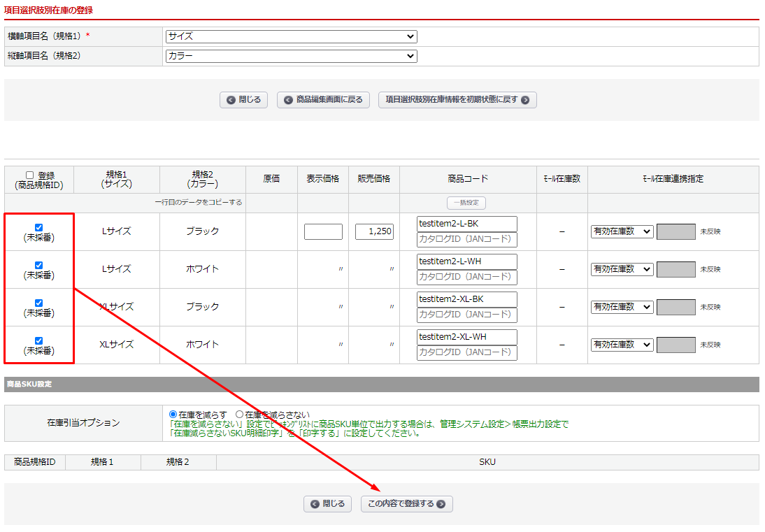765x532 pixels.
Task: Click 一行目のデータをコピーする link
Action: [199, 203]
